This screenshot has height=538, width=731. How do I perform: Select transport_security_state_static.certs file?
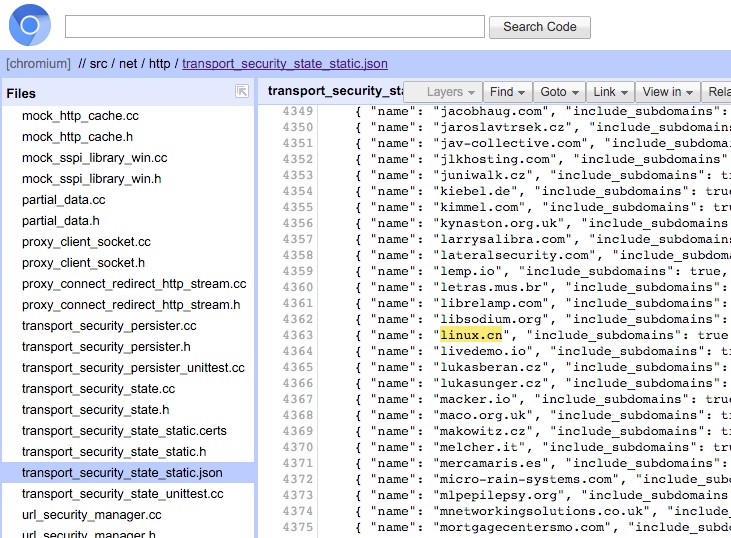point(124,431)
